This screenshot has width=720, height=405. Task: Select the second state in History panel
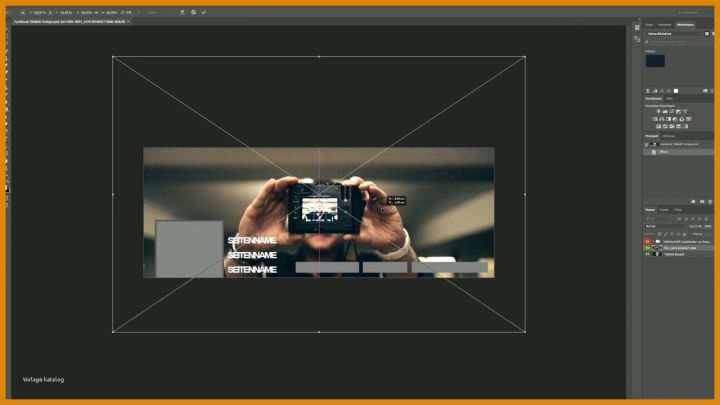pos(678,152)
